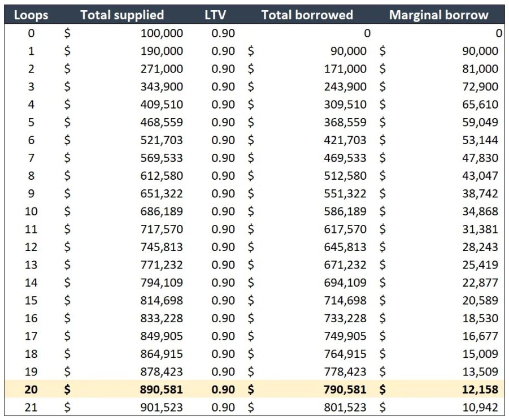Select the 790,581 total borrowed cell
Image resolution: width=509 pixels, height=420 pixels.
[345, 389]
